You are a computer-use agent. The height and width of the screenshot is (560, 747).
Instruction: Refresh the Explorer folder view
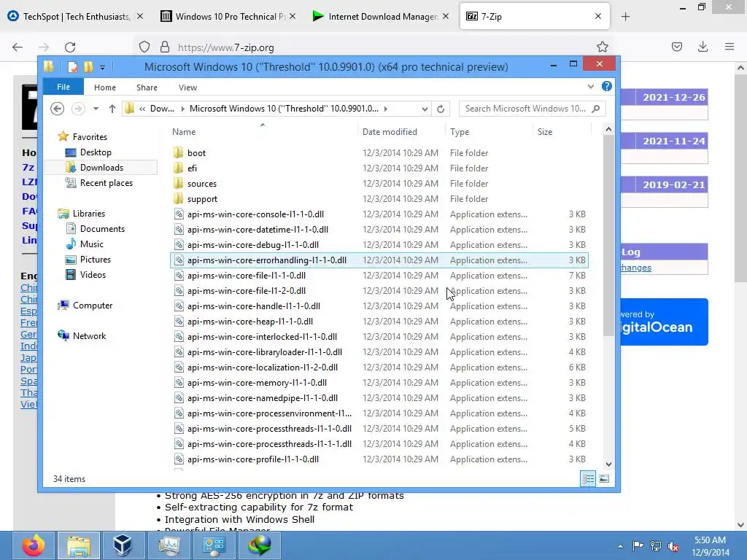pyautogui.click(x=441, y=109)
